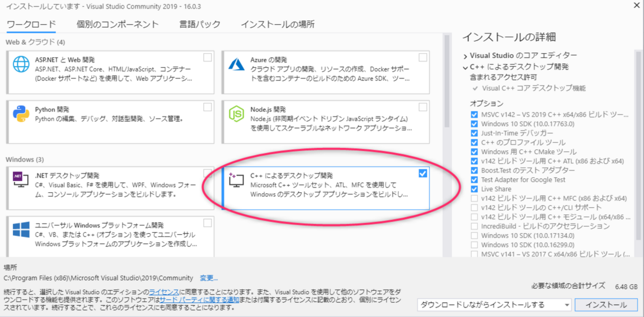Click the install path C:\Program Files (x86) text
The height and width of the screenshot is (317, 644).
(98, 278)
